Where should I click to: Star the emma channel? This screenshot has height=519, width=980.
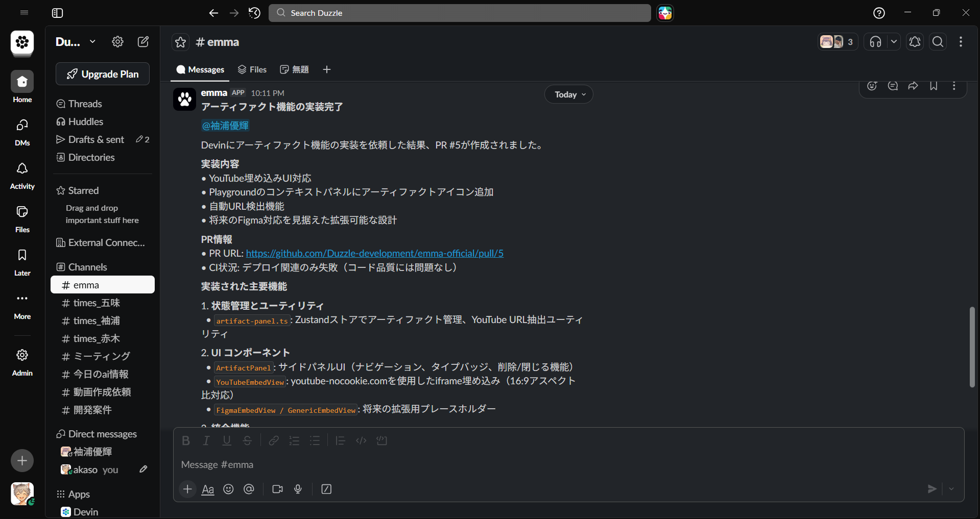click(x=180, y=42)
